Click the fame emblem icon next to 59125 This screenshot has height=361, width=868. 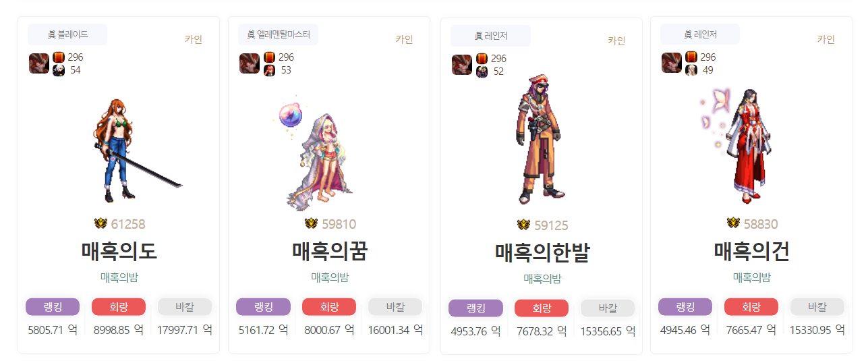pyautogui.click(x=524, y=225)
